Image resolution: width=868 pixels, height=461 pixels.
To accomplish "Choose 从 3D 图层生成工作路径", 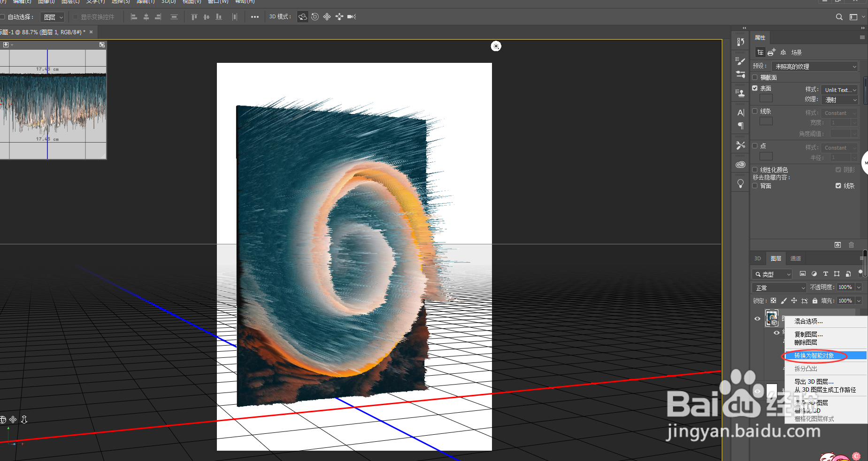I will pyautogui.click(x=826, y=390).
